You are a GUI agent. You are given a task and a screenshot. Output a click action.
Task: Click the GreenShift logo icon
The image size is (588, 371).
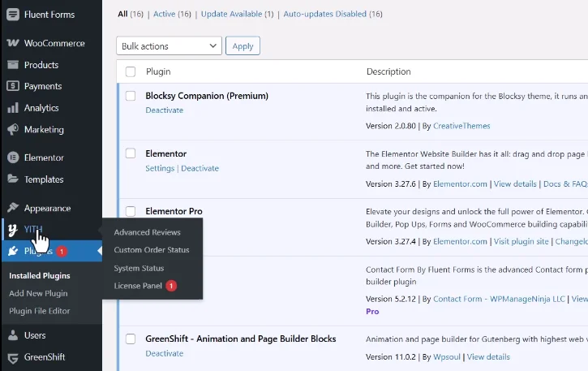click(x=13, y=357)
